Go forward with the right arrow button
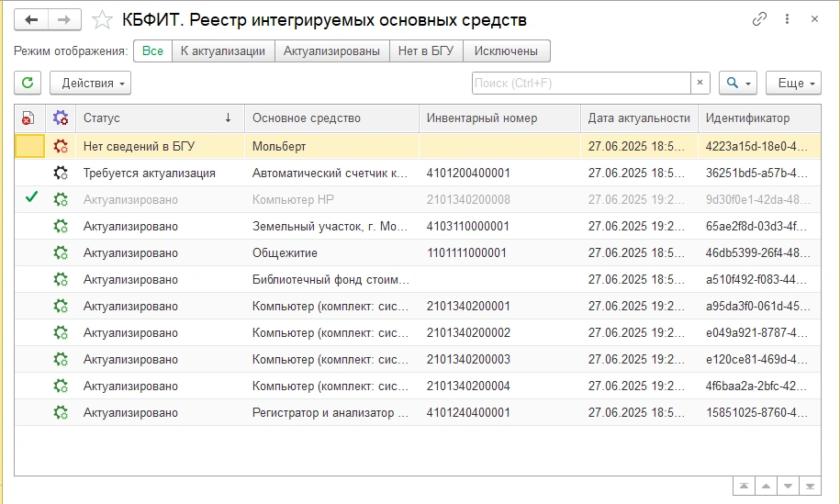The image size is (840, 504). [64, 20]
